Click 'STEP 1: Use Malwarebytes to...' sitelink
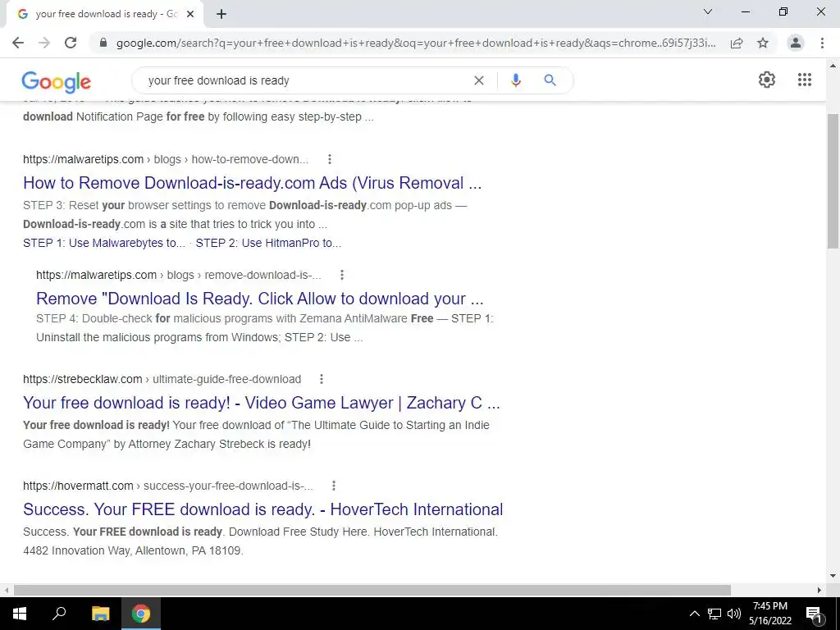The height and width of the screenshot is (630, 840). coord(104,243)
